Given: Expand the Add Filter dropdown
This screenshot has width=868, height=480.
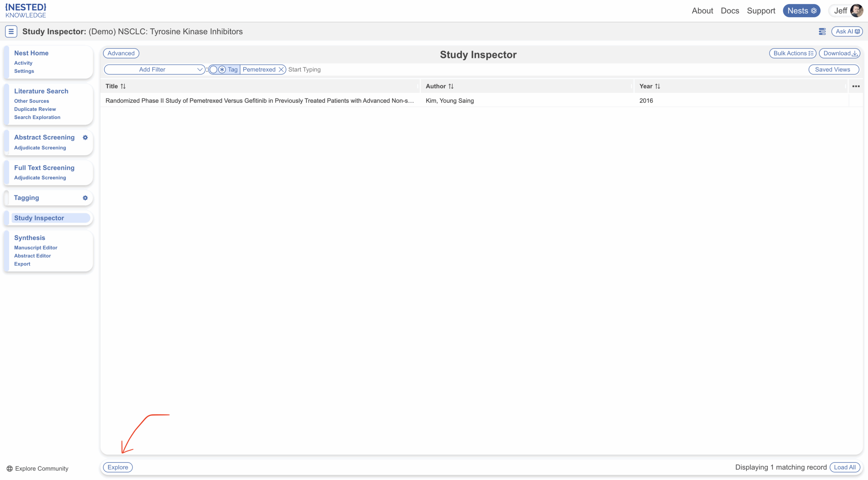Looking at the screenshot, I should pos(155,69).
